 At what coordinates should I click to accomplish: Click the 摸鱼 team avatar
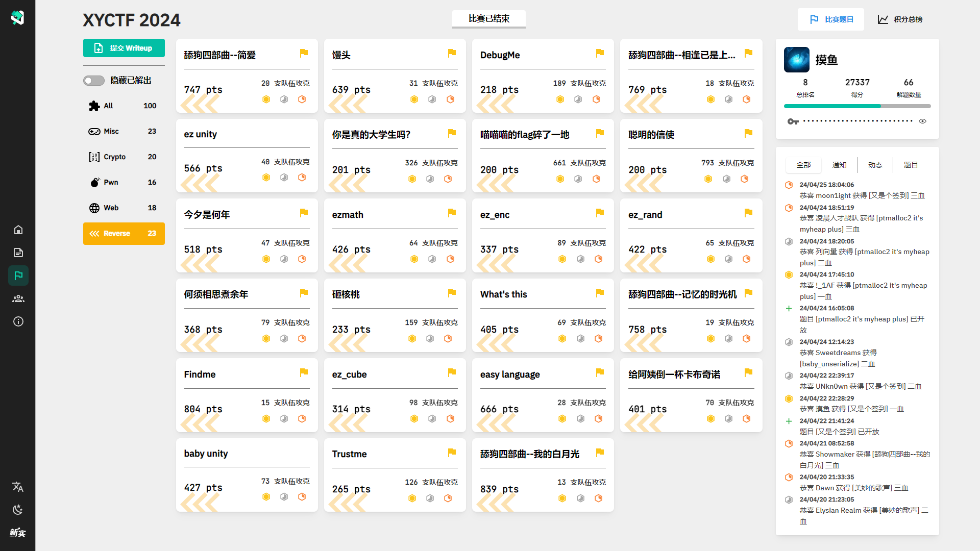[796, 60]
